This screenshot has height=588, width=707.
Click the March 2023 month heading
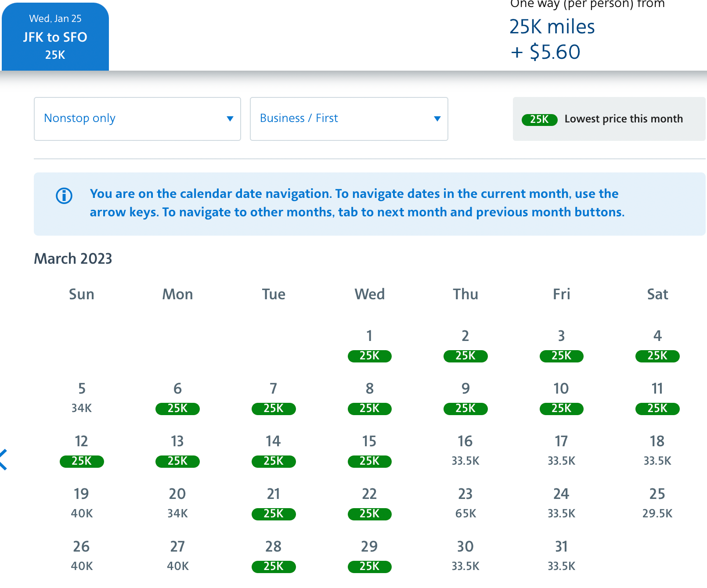click(73, 259)
